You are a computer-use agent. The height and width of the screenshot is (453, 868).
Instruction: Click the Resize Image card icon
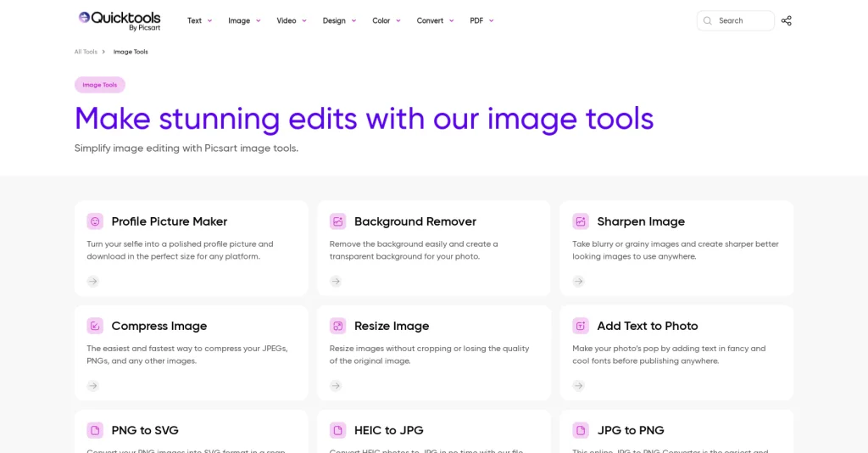click(x=337, y=326)
